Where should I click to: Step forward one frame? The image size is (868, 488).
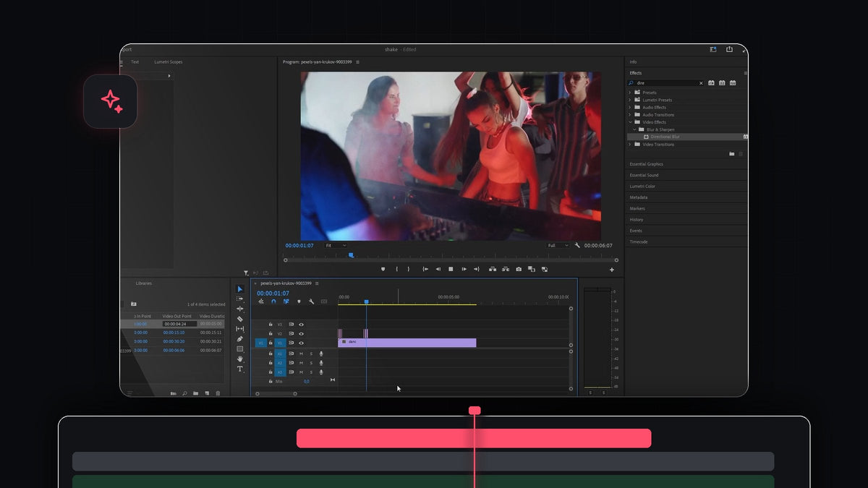[x=464, y=269]
